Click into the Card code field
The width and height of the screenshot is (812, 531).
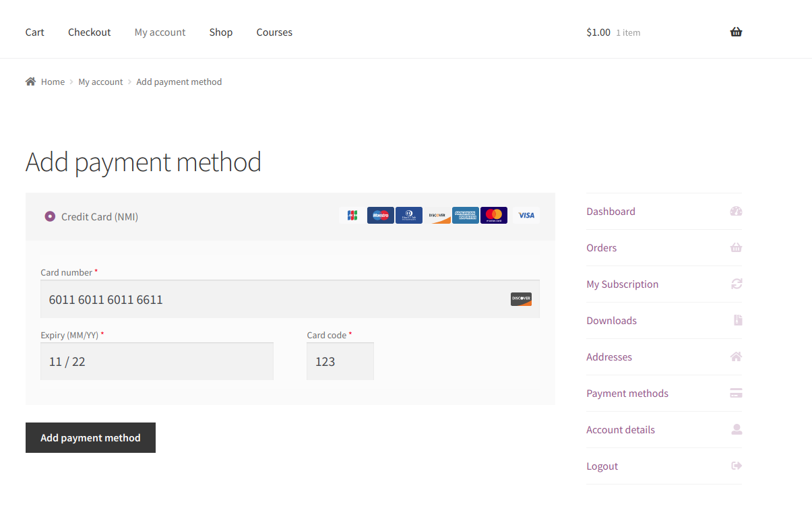pos(340,361)
